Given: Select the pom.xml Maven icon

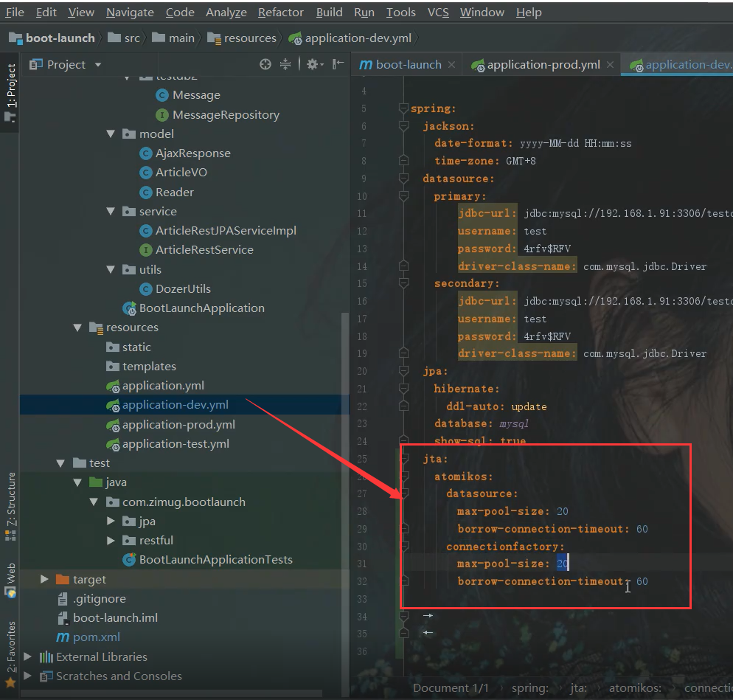Looking at the screenshot, I should pyautogui.click(x=63, y=637).
